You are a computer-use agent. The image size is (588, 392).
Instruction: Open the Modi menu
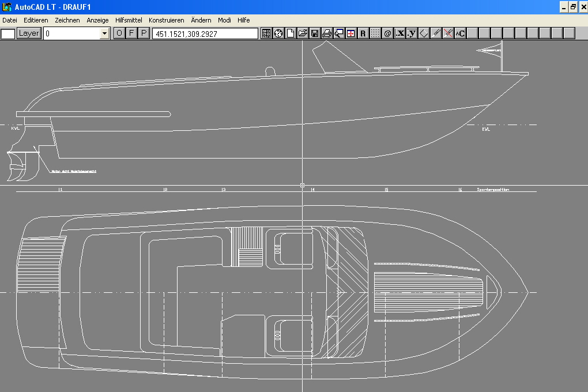tap(224, 20)
